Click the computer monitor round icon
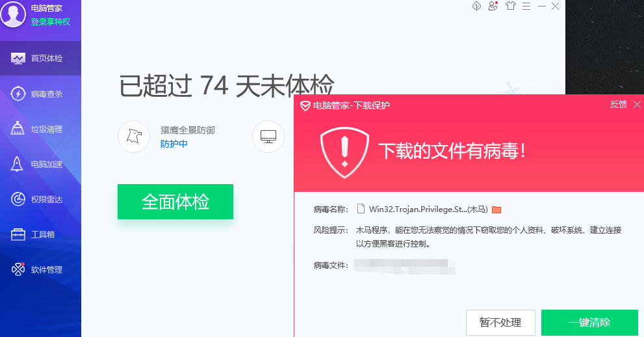The image size is (644, 337). 268,137
